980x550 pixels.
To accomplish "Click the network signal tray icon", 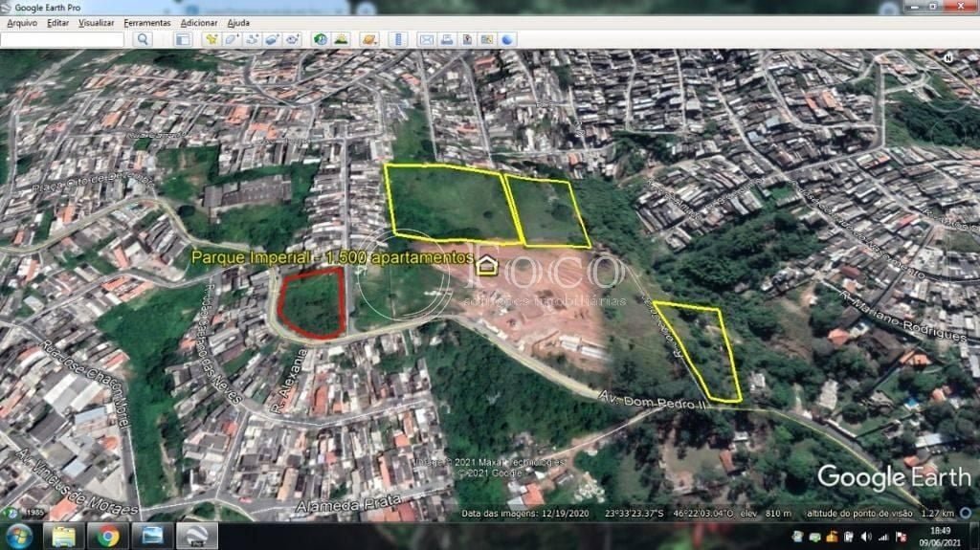I will click(883, 537).
